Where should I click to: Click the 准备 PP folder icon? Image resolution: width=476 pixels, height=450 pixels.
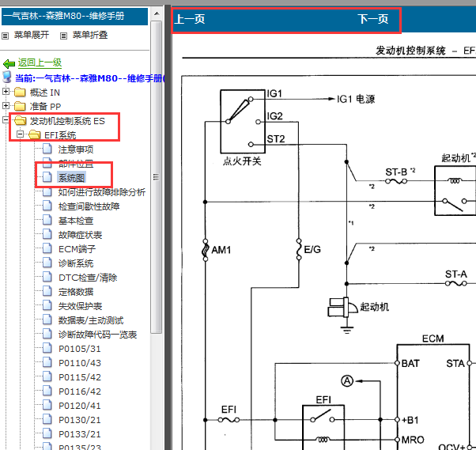[20, 106]
